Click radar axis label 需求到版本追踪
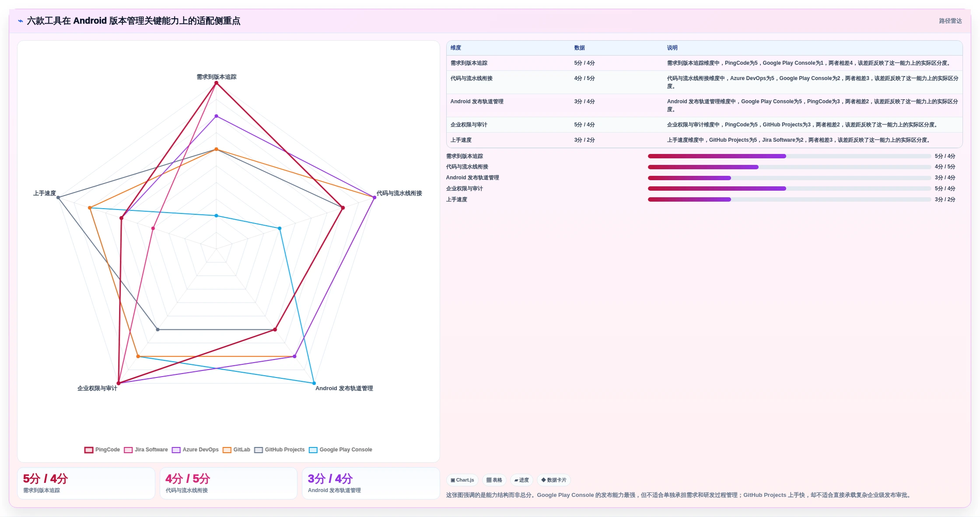The height and width of the screenshot is (517, 980). (216, 77)
